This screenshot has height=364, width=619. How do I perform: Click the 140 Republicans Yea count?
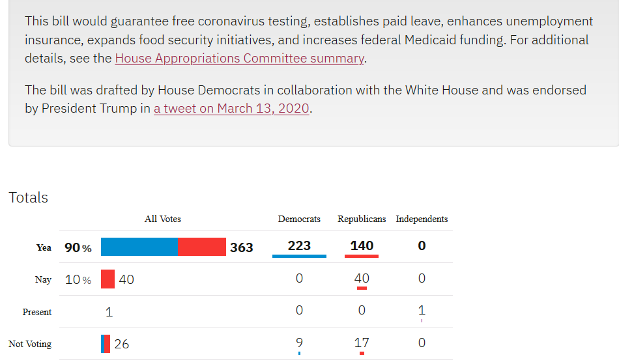(x=362, y=245)
